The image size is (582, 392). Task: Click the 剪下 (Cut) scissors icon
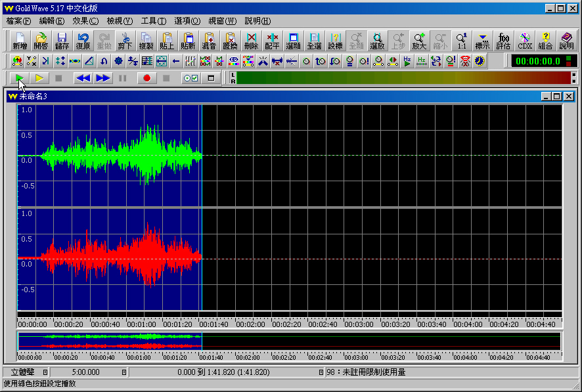tap(125, 41)
